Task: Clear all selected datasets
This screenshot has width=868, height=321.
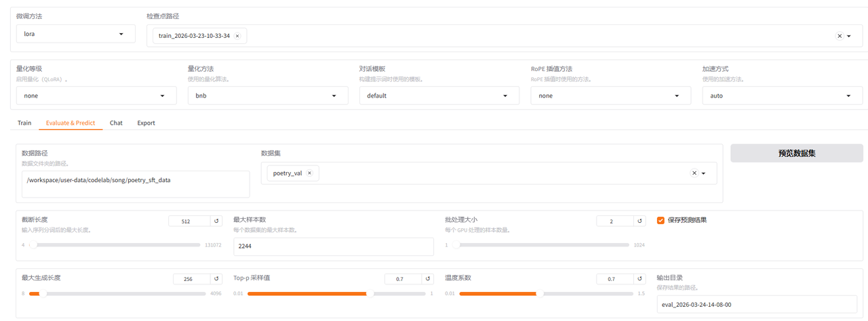Action: click(694, 173)
